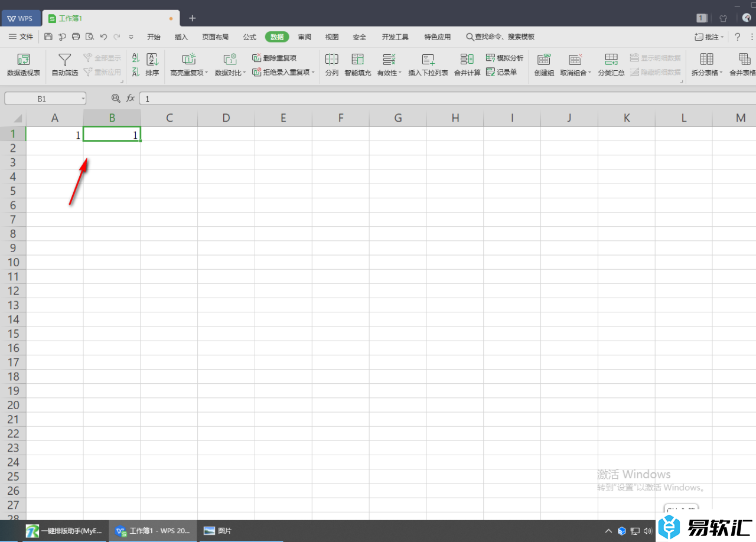
Task: Click the 数据对比 data compare icon
Action: tap(230, 59)
